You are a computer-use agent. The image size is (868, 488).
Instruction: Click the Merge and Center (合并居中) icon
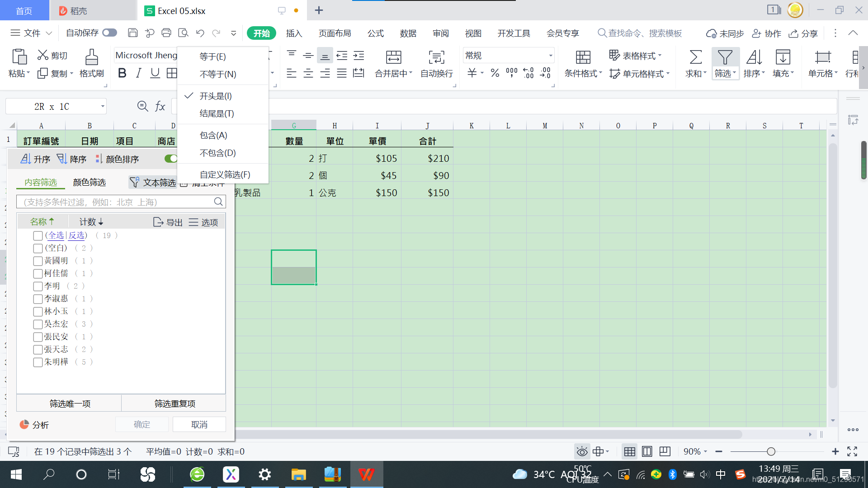(x=393, y=57)
